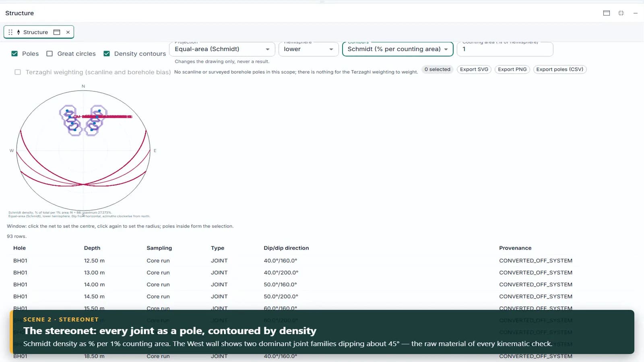The width and height of the screenshot is (644, 362).
Task: Click the stereonet plot center
Action: (83, 150)
